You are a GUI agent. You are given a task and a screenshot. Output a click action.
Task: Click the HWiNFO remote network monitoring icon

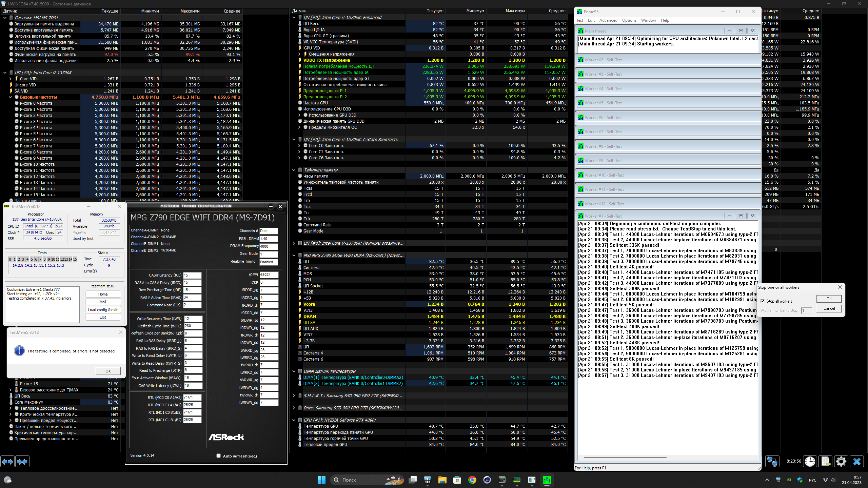772,462
